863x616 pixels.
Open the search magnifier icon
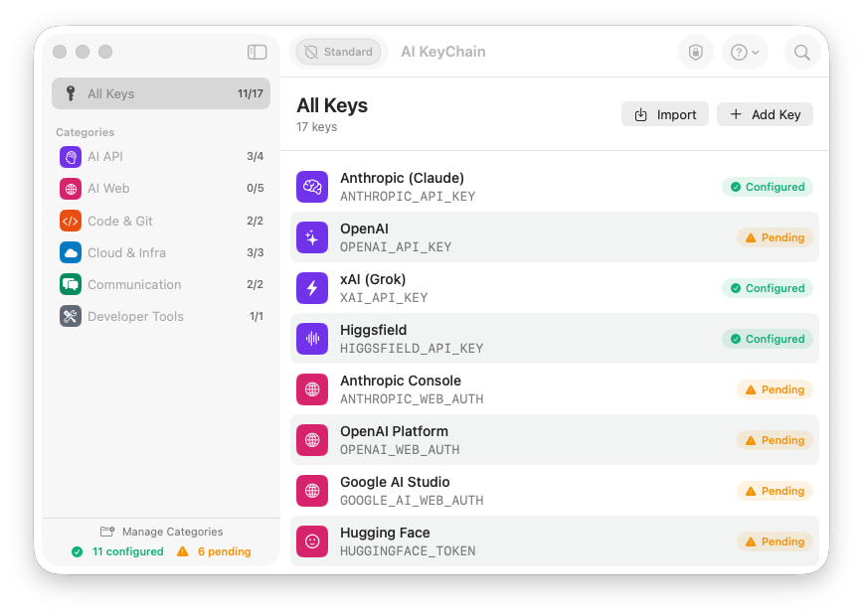(801, 53)
